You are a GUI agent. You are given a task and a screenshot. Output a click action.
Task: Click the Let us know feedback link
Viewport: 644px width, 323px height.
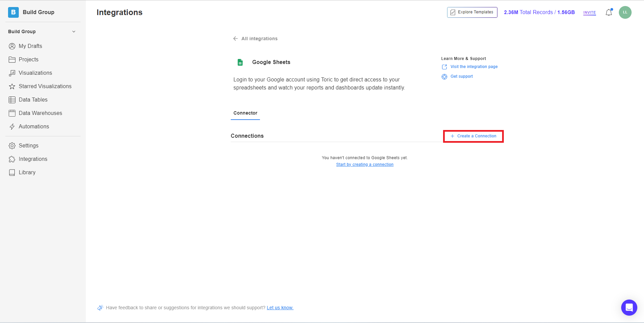click(280, 308)
